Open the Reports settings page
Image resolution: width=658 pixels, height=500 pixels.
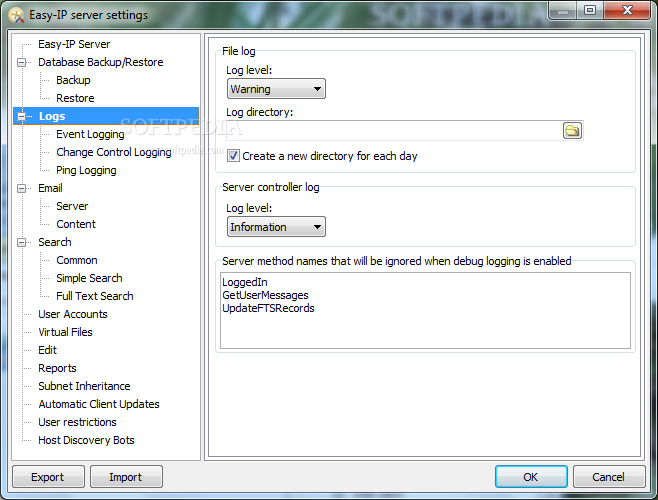[x=57, y=368]
